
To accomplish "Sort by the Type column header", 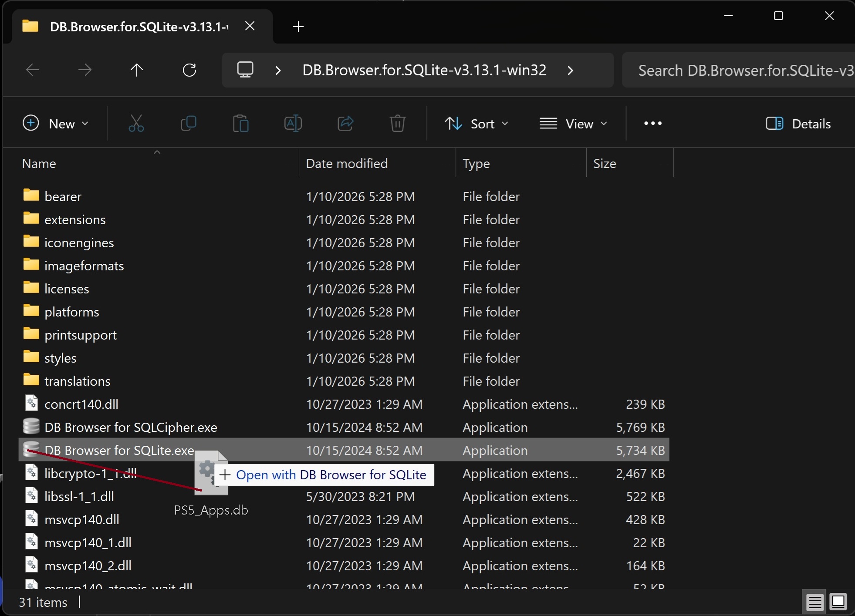I will (x=521, y=164).
